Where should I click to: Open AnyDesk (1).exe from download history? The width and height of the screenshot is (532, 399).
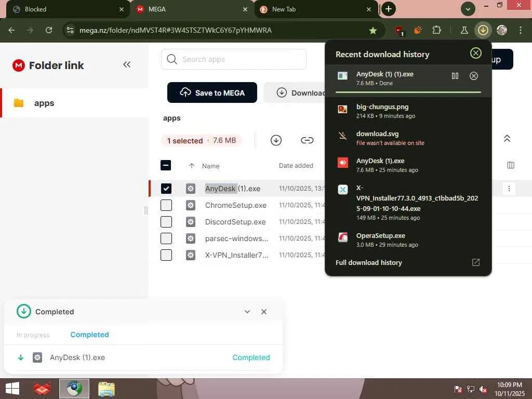[x=408, y=165]
